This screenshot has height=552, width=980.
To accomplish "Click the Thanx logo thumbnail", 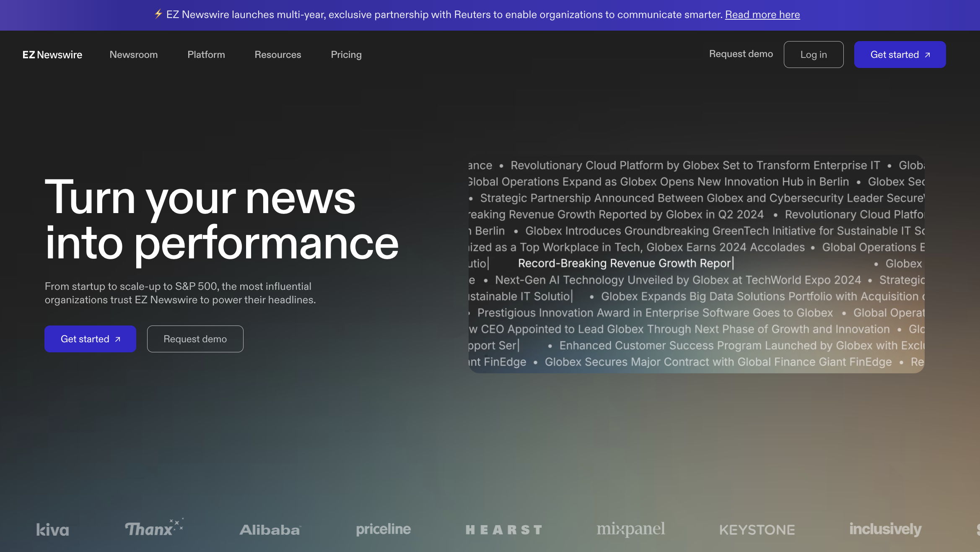I will tap(155, 529).
